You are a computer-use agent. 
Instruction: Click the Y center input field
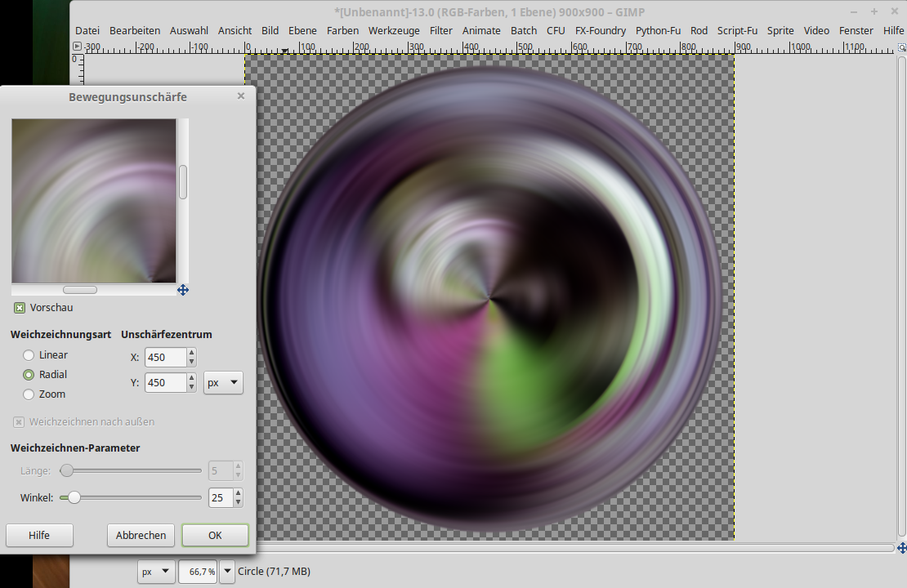(x=165, y=383)
